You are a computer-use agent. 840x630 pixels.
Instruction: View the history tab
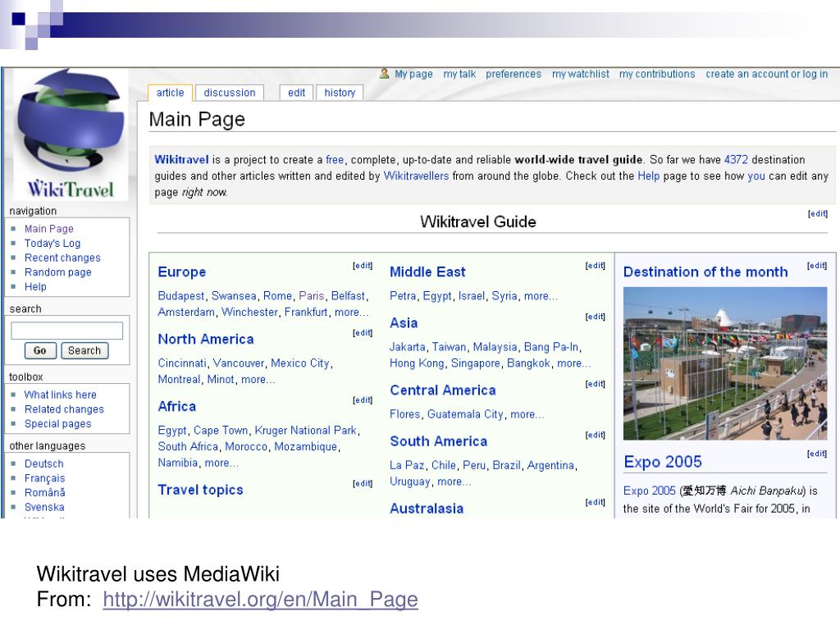[340, 93]
